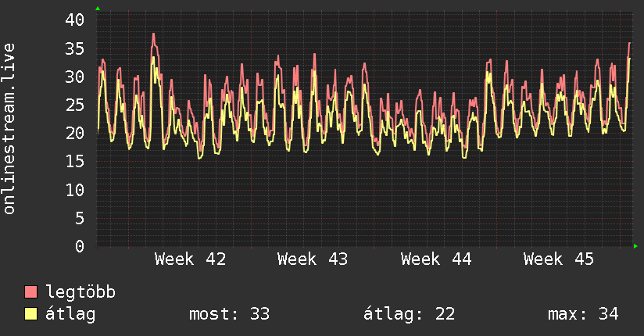This screenshot has width=644, height=336.
Task: Click the 'Week 43' axis label
Action: pos(313,259)
